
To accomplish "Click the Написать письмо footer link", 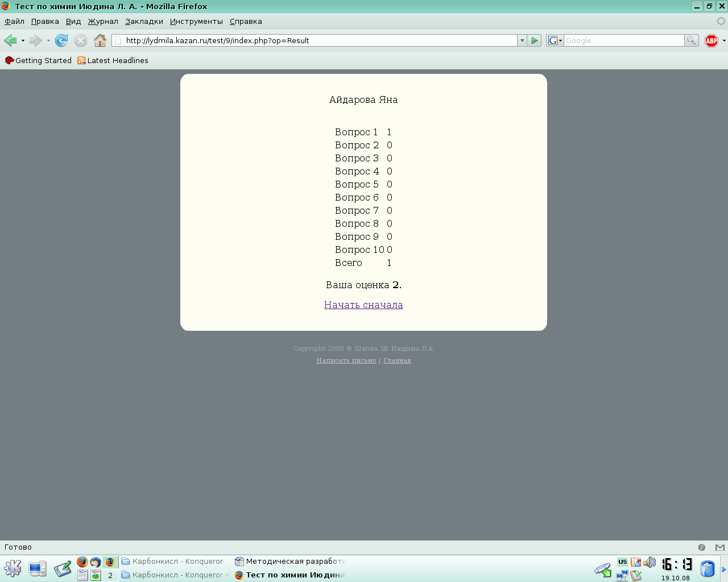I will click(346, 360).
